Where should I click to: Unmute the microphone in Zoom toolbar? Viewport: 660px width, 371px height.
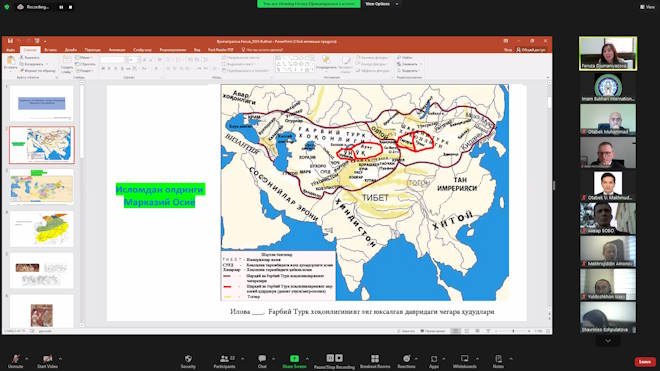[16, 361]
